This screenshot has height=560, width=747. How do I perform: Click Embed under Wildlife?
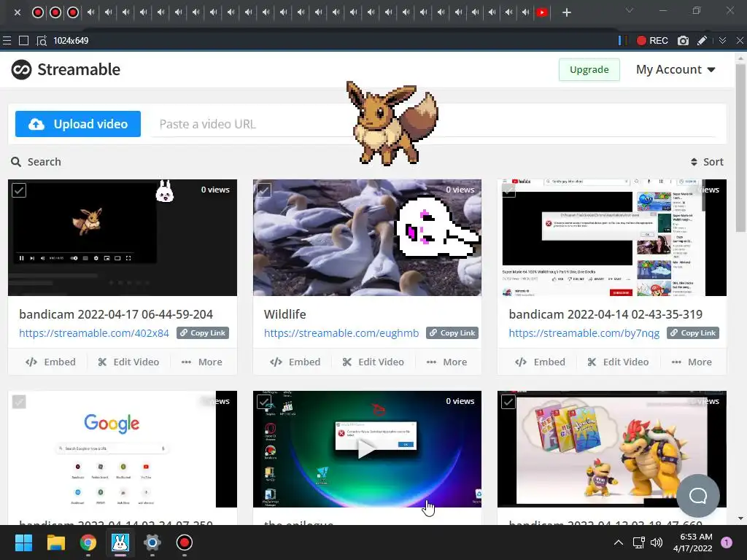click(x=295, y=362)
